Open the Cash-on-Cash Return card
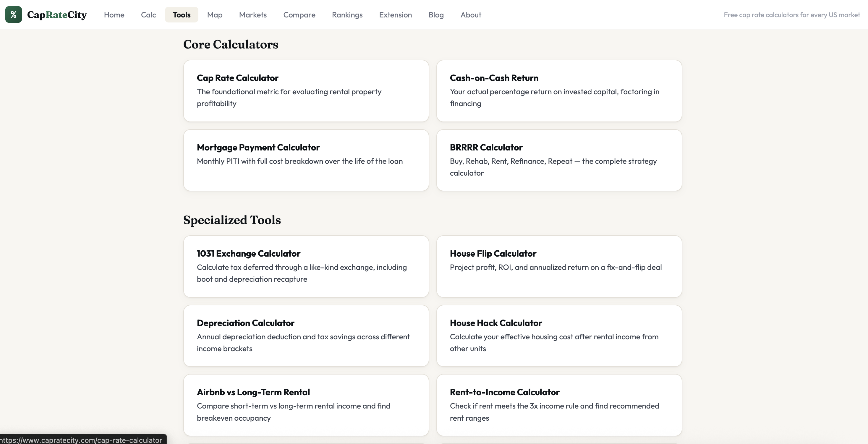 click(559, 91)
